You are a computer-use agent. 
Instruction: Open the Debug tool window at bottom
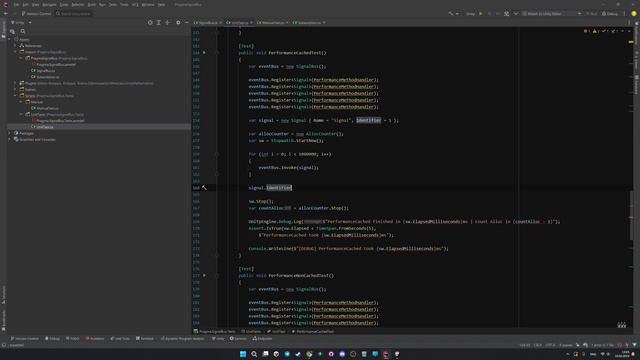(52, 339)
